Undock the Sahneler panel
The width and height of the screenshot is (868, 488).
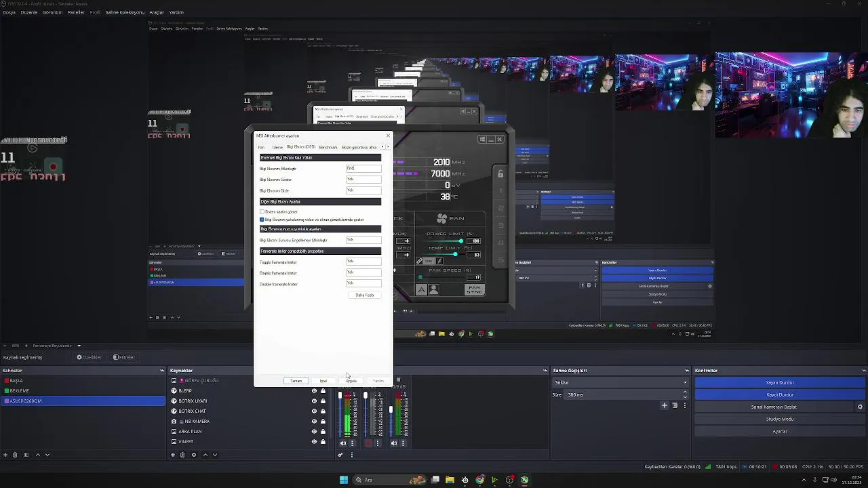coord(161,371)
